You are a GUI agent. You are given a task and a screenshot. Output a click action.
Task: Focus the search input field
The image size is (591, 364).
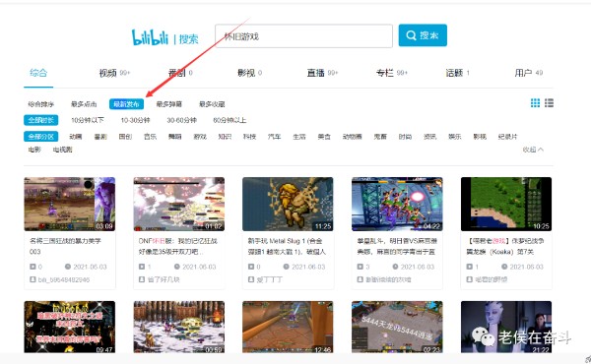pos(303,36)
